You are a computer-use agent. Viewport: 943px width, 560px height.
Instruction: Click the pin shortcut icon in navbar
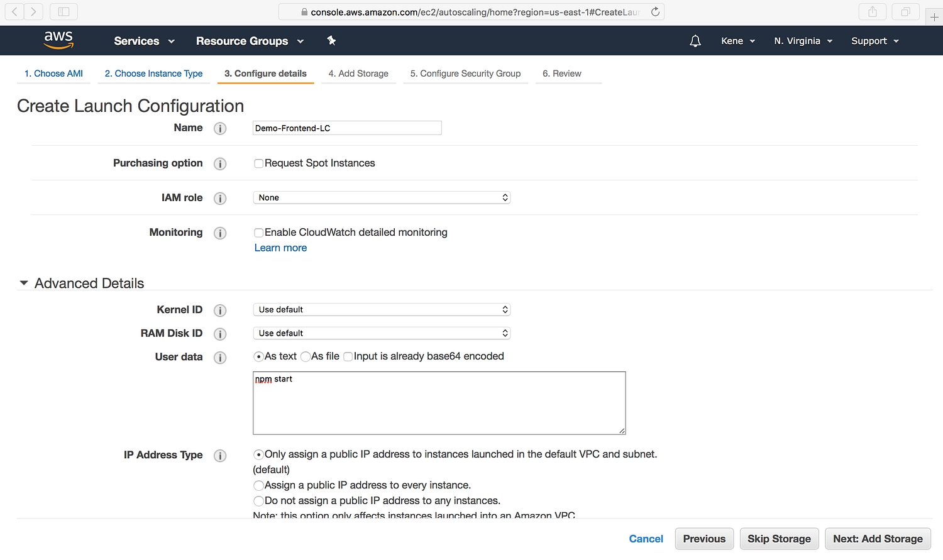(331, 41)
